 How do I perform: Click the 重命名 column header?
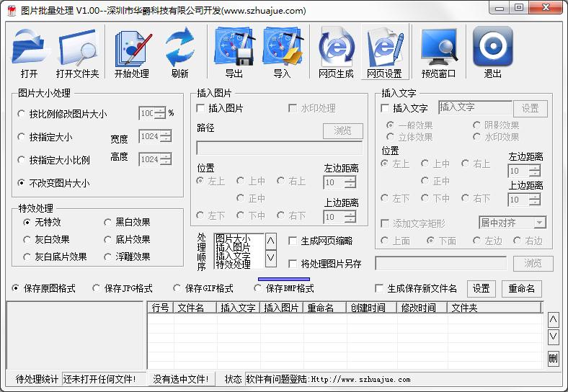[324, 308]
